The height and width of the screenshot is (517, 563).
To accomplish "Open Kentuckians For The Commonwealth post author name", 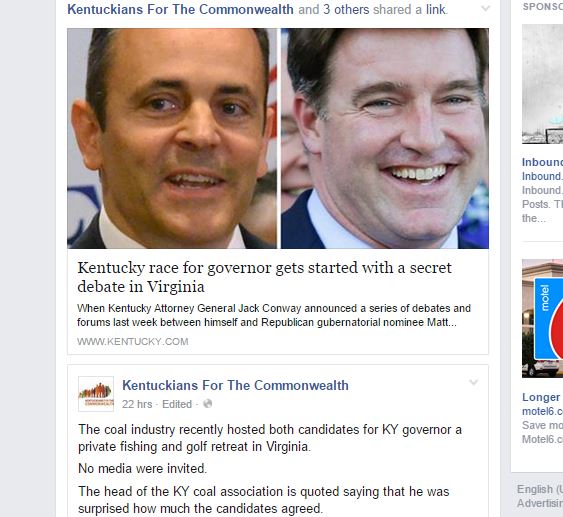I will click(235, 385).
